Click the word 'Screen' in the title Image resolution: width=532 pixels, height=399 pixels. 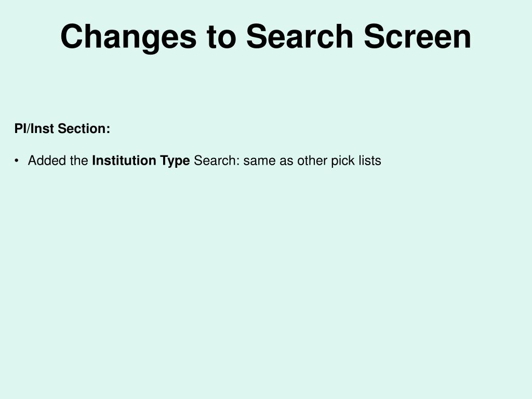click(x=417, y=36)
